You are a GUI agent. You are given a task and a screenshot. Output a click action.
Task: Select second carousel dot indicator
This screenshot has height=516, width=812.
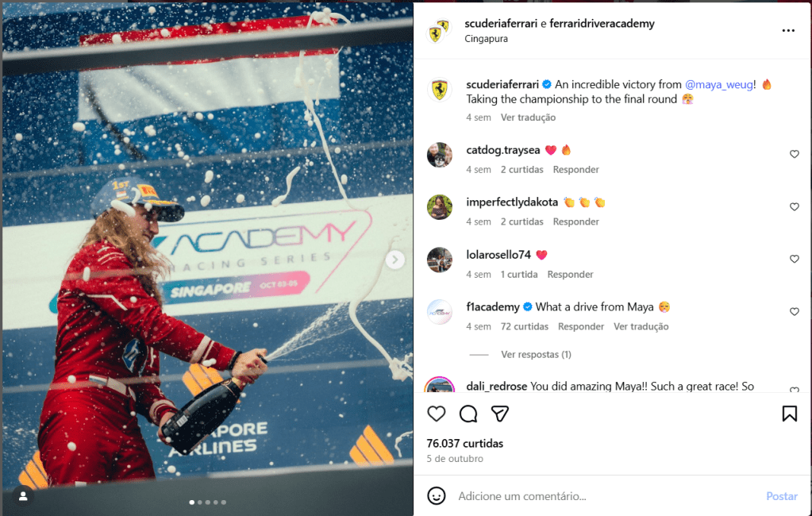tap(200, 502)
